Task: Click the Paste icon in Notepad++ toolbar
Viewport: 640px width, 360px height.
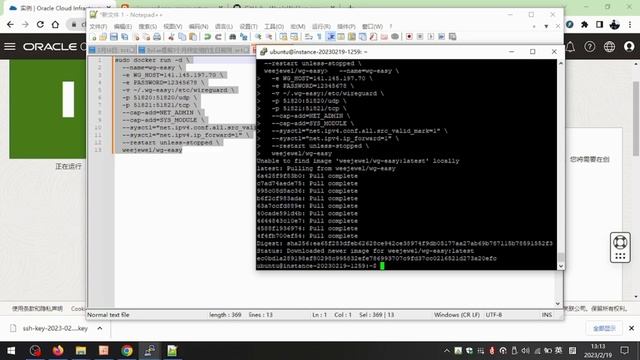Action: pos(193,37)
